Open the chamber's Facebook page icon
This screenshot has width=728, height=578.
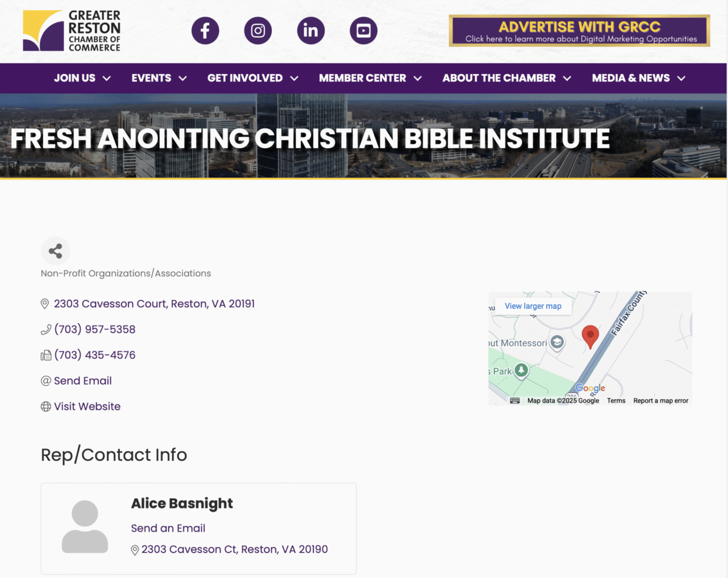click(x=205, y=31)
